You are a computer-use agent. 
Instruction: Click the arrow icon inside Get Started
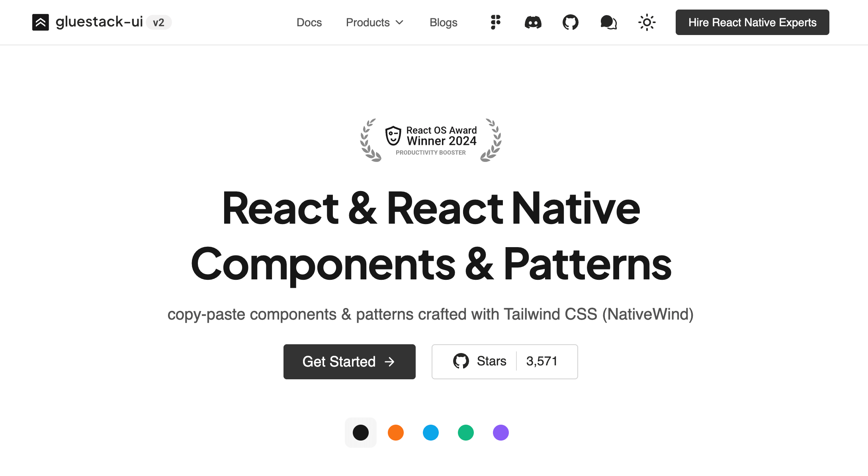tap(390, 361)
